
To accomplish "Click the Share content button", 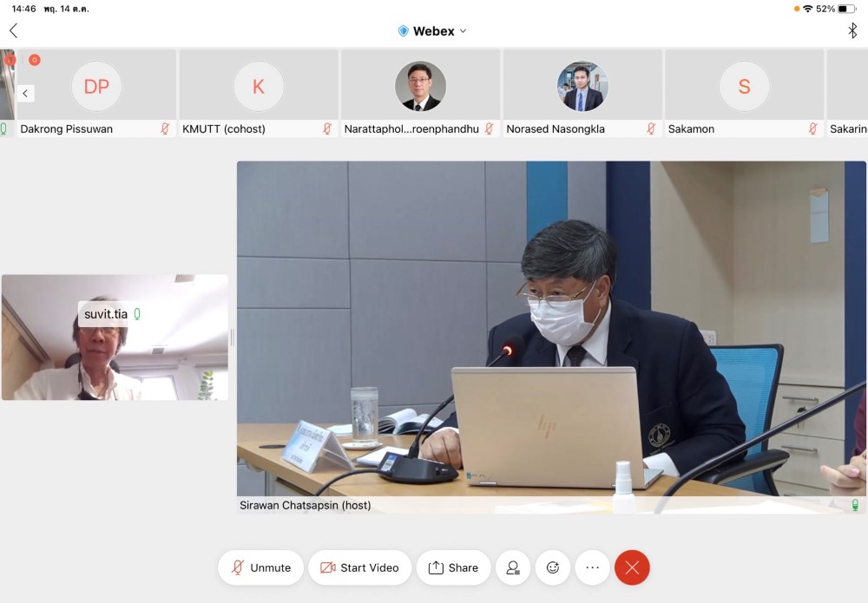I will [x=453, y=567].
